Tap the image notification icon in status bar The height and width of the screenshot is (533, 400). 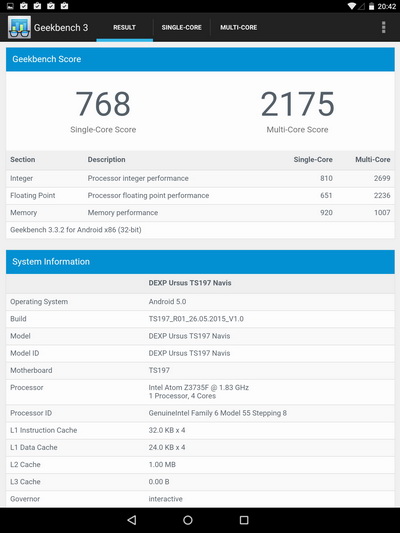click(11, 6)
